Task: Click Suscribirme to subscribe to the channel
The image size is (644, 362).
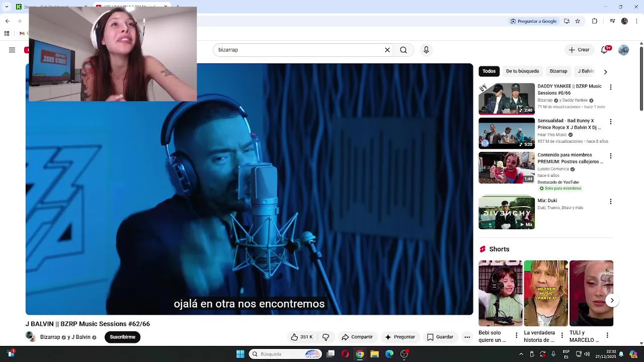Action: click(122, 337)
